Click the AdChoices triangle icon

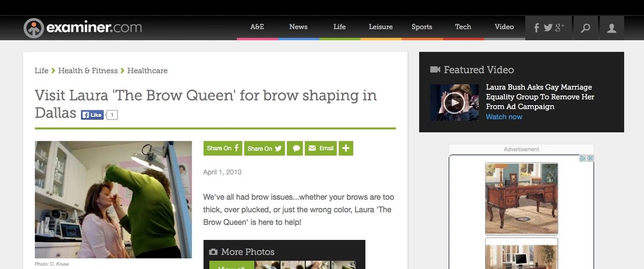583,158
